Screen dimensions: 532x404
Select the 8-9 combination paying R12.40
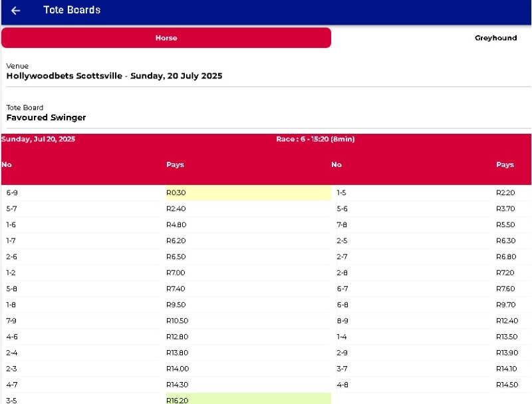pos(342,321)
